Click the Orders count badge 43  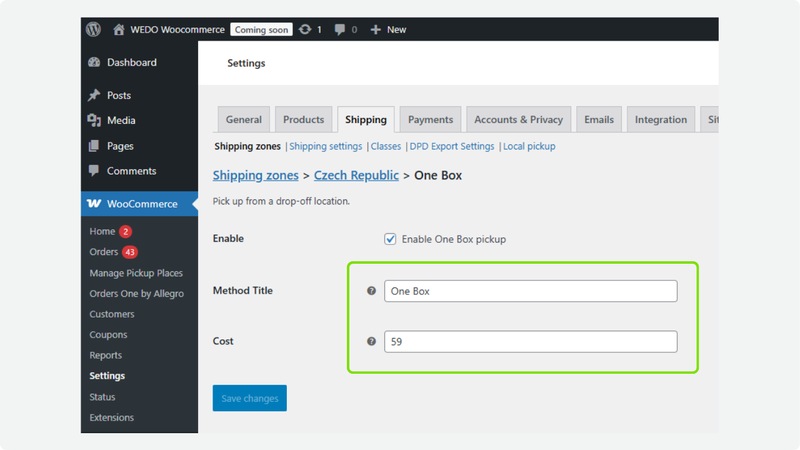coord(130,252)
